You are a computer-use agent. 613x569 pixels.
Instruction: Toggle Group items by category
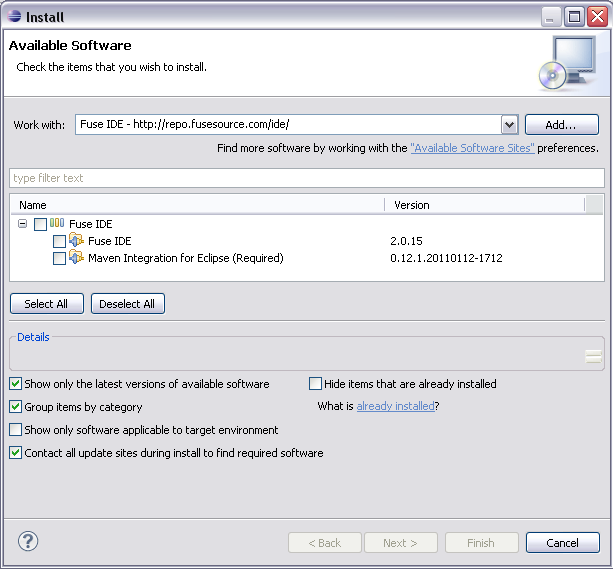click(16, 407)
